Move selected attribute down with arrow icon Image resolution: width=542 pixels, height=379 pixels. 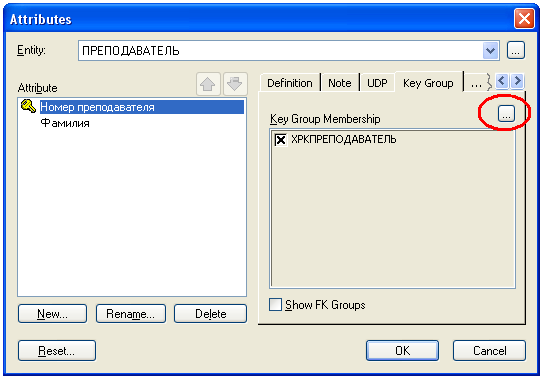click(x=235, y=84)
